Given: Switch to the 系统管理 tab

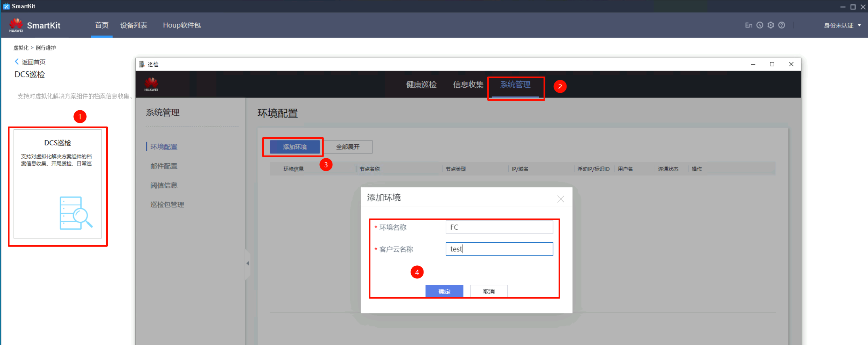Looking at the screenshot, I should click(515, 84).
